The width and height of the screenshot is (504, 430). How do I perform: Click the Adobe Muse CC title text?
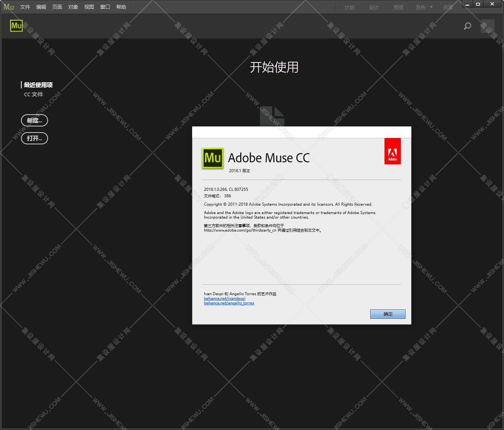269,158
